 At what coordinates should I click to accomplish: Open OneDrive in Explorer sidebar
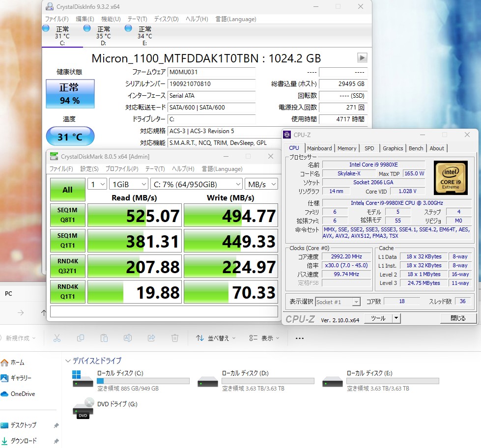(18, 394)
